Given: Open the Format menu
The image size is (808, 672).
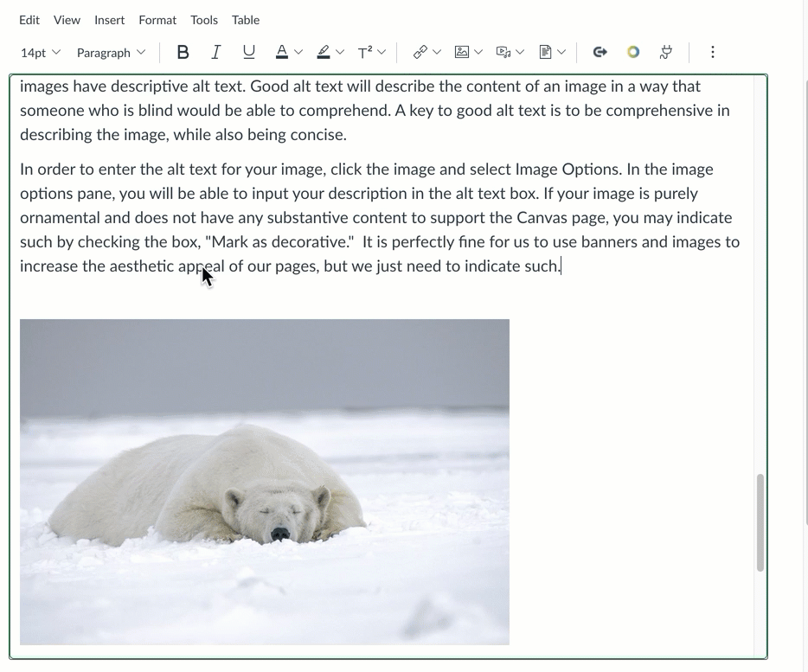Looking at the screenshot, I should point(157,19).
